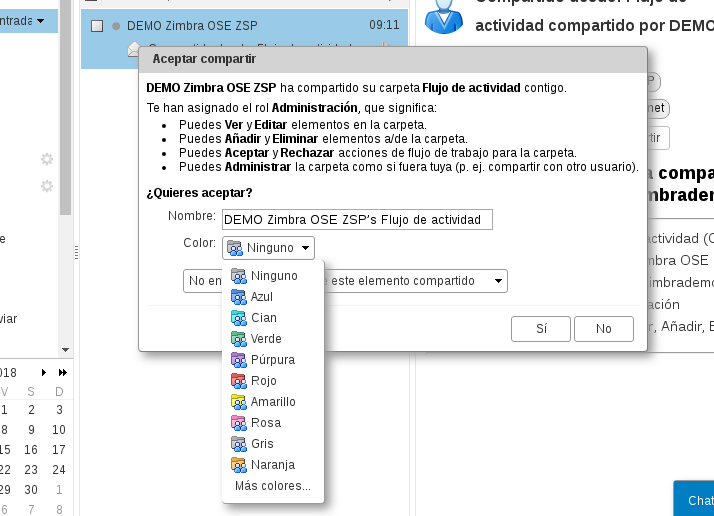Select Rojo color option

[273, 380]
